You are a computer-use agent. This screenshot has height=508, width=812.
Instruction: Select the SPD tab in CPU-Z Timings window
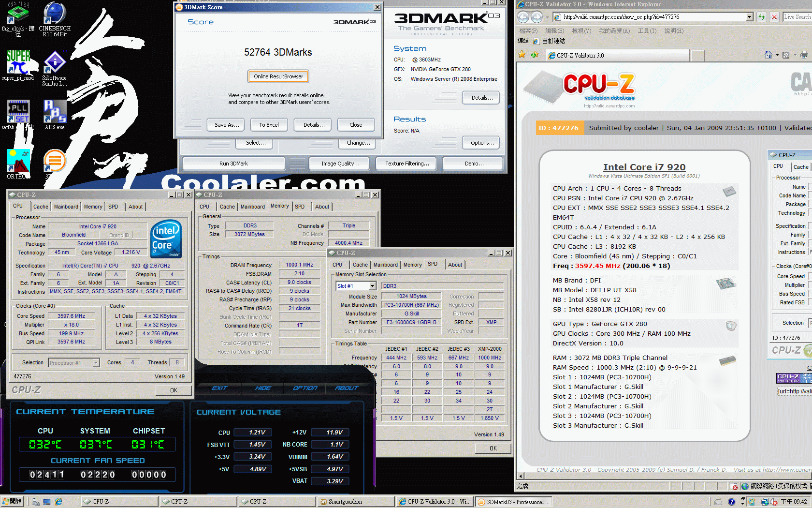tap(300, 207)
